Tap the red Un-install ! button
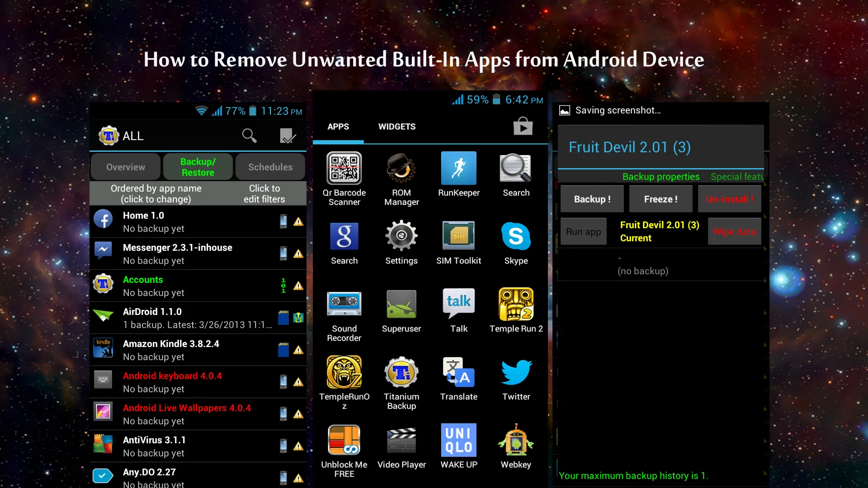 tap(730, 199)
